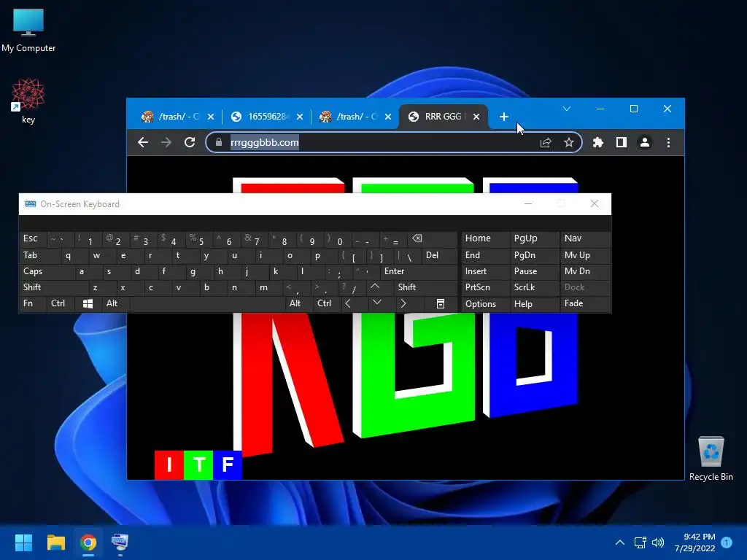Image resolution: width=747 pixels, height=560 pixels.
Task: Click Del key on On-Screen Keyboard
Action: tap(438, 256)
